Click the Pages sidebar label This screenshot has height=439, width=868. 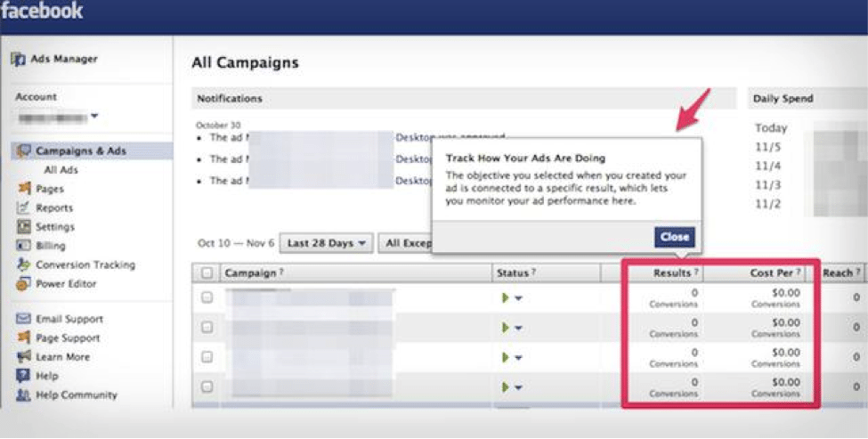[x=50, y=189]
